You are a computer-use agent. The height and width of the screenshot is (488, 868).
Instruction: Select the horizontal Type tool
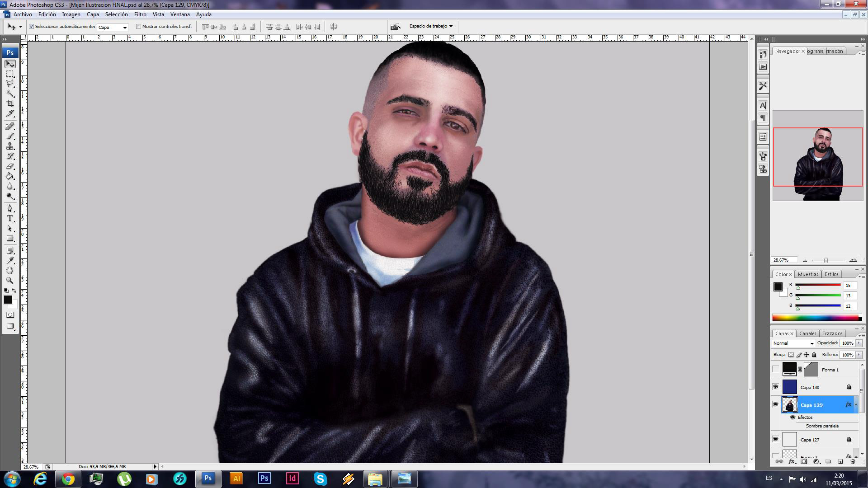click(x=10, y=218)
